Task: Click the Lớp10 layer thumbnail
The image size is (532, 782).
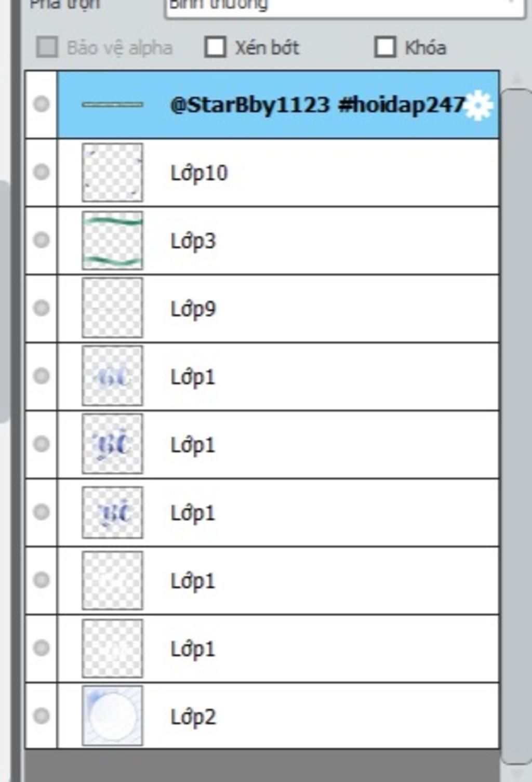Action: (112, 173)
